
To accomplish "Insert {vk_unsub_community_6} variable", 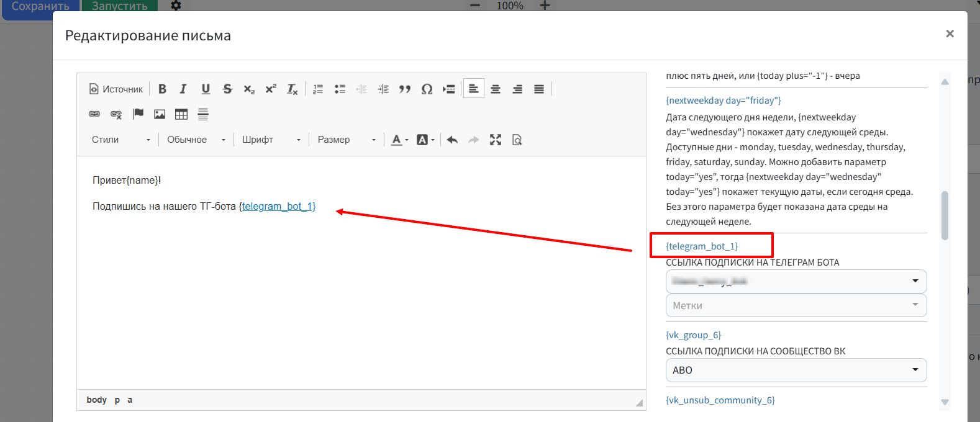I will coord(720,400).
